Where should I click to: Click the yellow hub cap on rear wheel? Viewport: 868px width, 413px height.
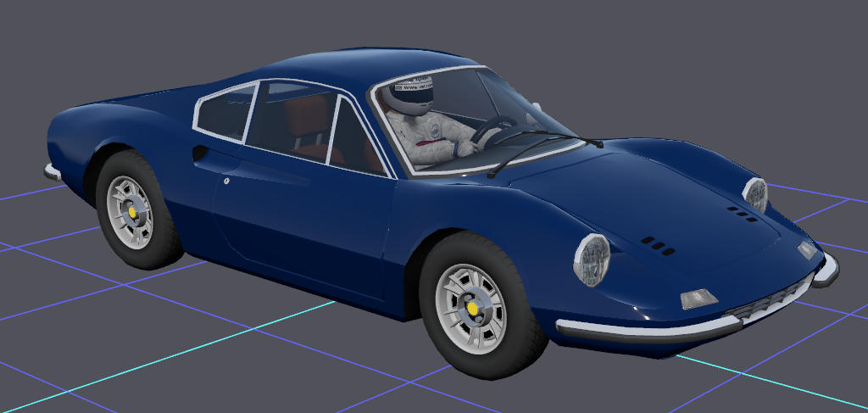coord(133,211)
